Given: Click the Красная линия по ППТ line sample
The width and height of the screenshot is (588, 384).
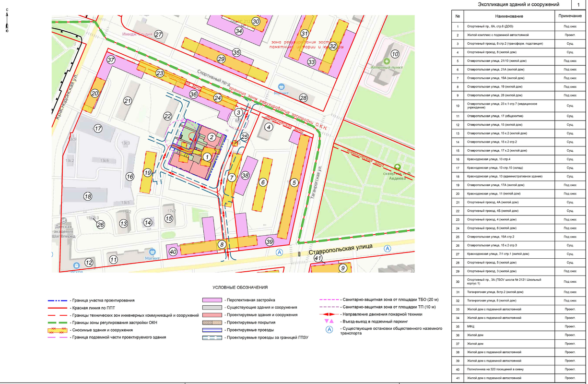Looking at the screenshot, I should [57, 307].
